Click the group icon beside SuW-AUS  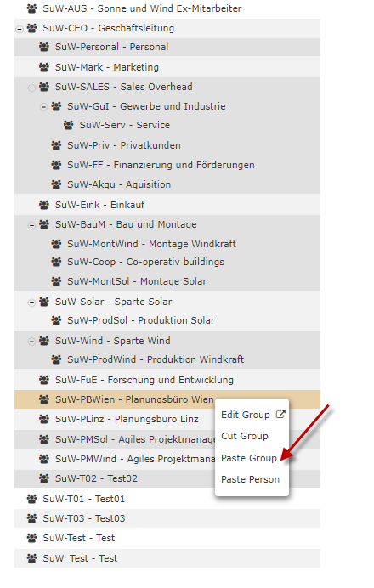coord(32,8)
